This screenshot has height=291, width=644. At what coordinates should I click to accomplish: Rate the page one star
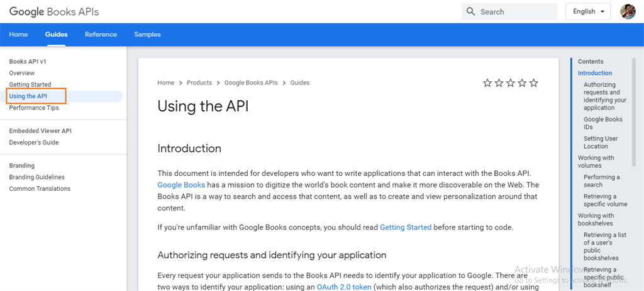pos(487,83)
